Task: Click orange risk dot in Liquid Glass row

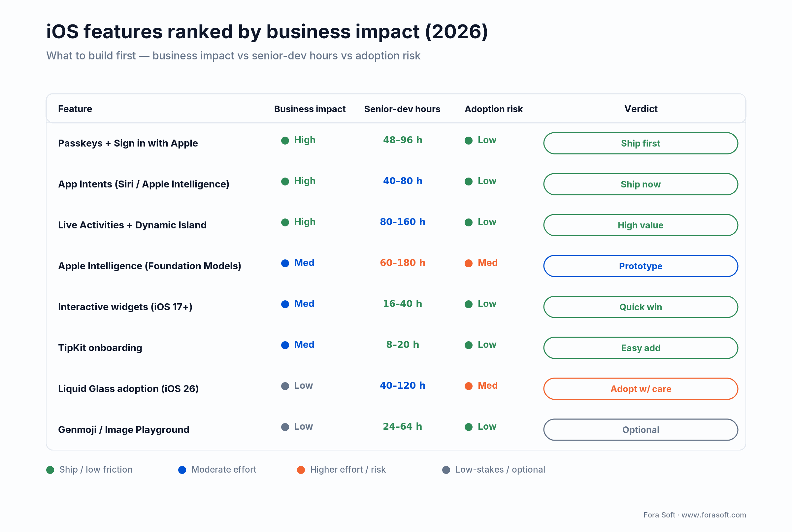Action: coord(468,386)
